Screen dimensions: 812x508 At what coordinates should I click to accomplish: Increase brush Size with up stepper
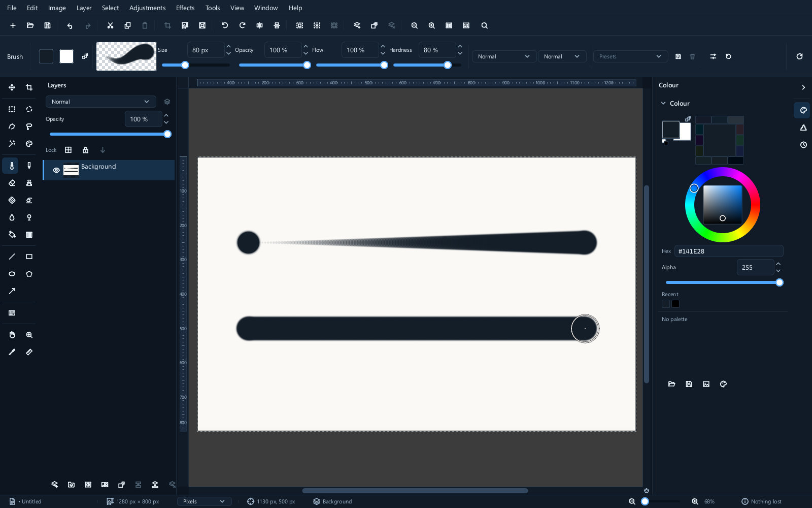coord(229,46)
